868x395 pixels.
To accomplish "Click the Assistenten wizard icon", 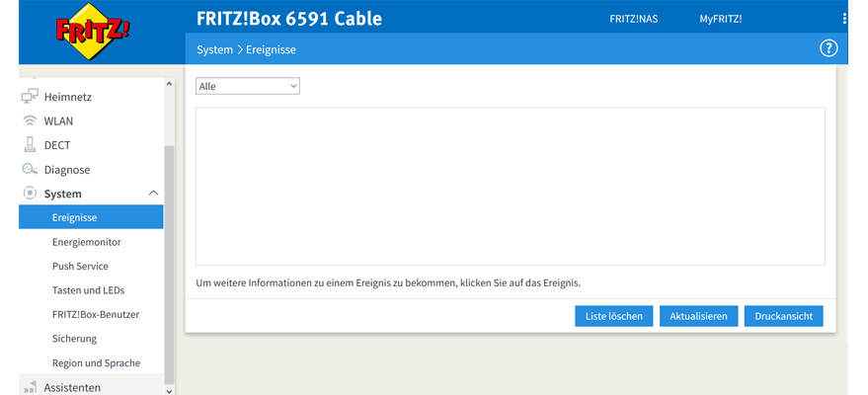I will (x=30, y=387).
